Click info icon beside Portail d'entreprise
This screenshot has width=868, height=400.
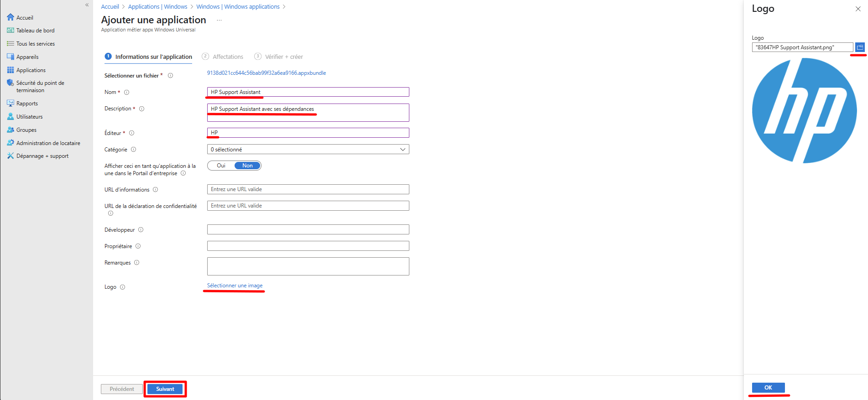pyautogui.click(x=183, y=173)
